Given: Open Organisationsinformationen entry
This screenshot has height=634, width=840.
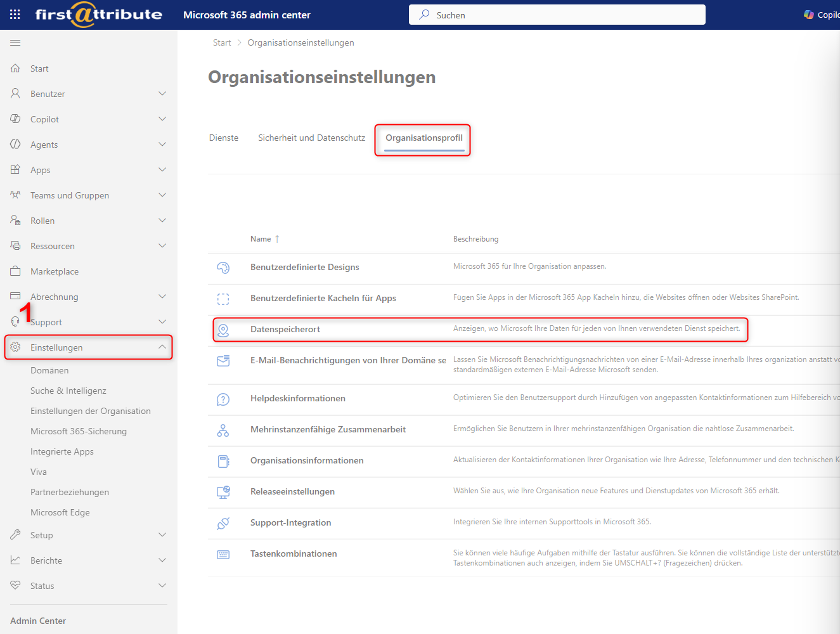Looking at the screenshot, I should (x=307, y=460).
